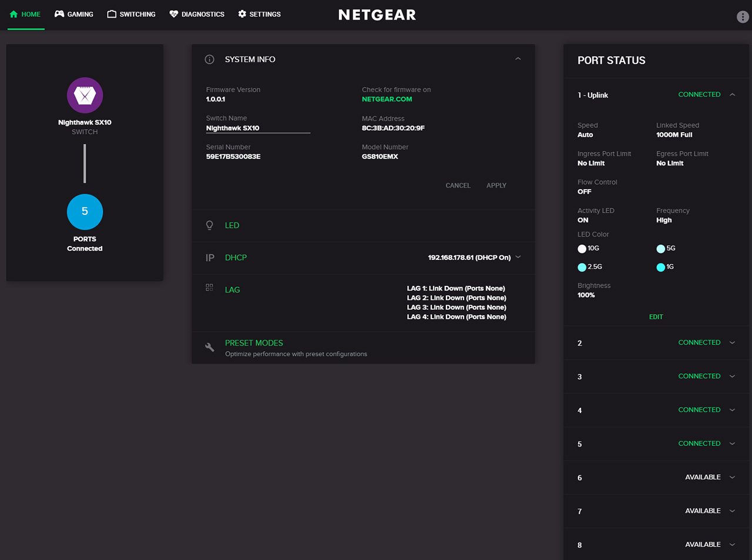Expand port 4 status details

[732, 410]
